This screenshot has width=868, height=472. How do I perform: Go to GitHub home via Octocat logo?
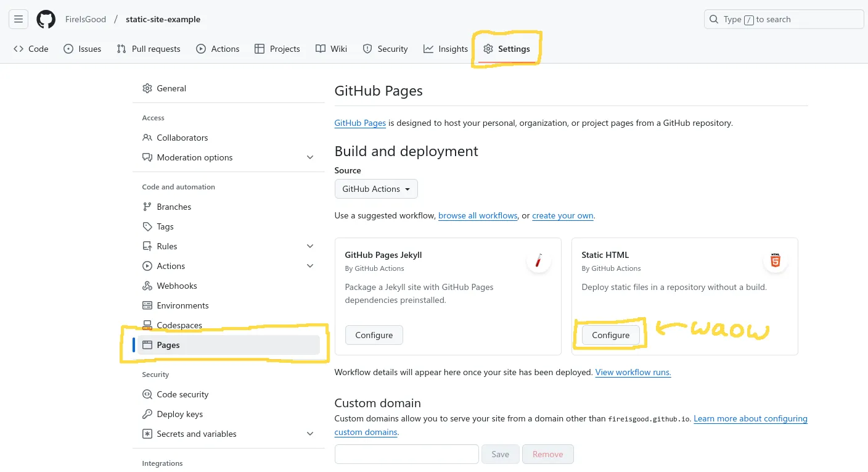(46, 19)
